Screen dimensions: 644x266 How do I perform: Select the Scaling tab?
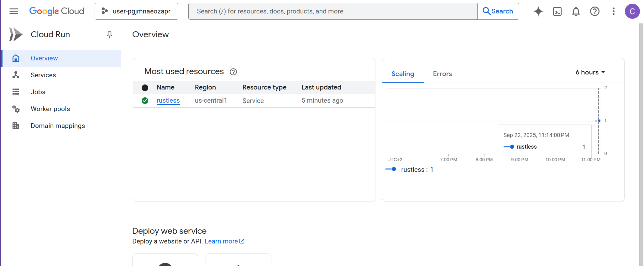(x=403, y=74)
